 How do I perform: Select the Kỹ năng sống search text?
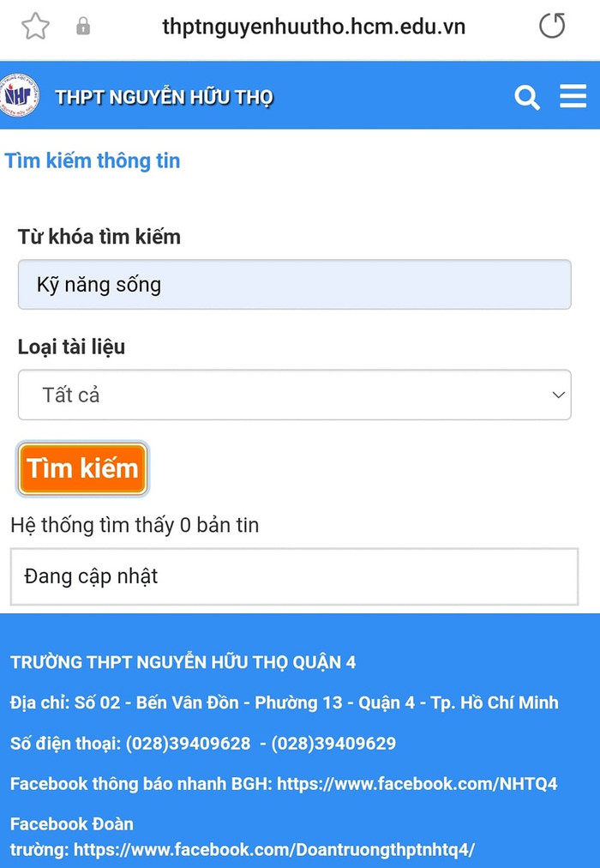pyautogui.click(x=99, y=284)
